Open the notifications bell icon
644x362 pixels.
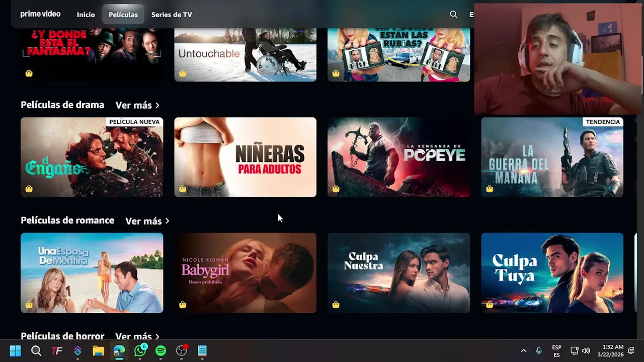tap(631, 350)
